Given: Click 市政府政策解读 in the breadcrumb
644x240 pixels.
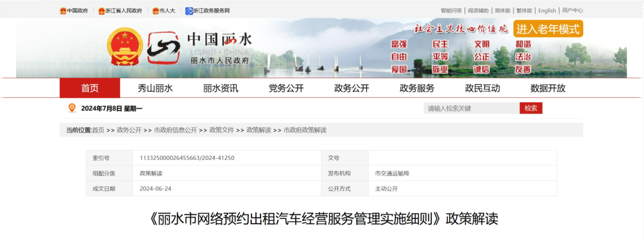Looking at the screenshot, I should click(x=305, y=130).
